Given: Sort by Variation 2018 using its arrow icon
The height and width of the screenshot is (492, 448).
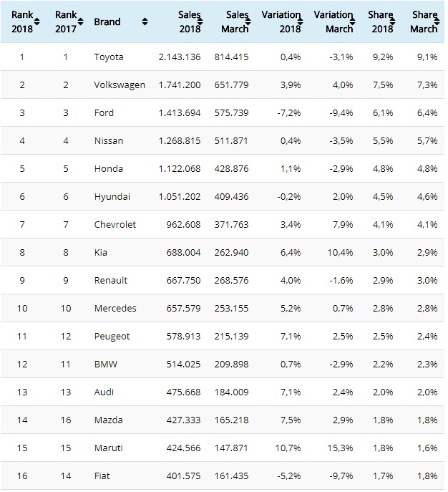Looking at the screenshot, I should tap(301, 22).
